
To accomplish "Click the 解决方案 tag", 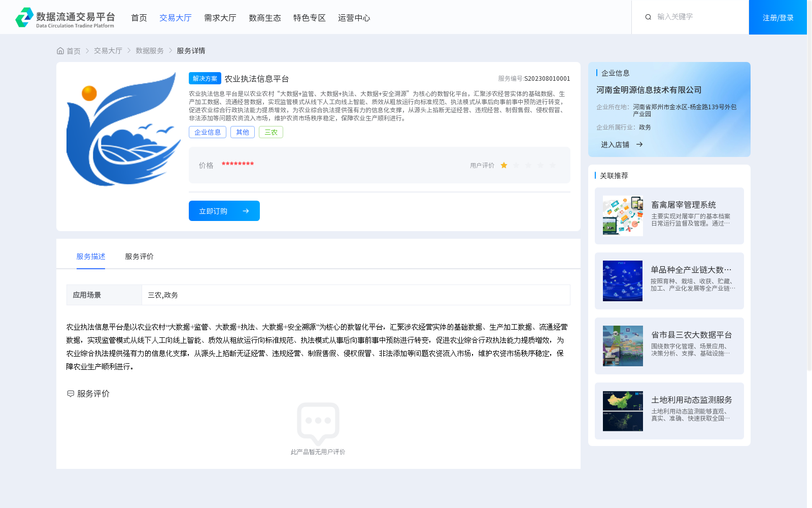I will click(205, 78).
